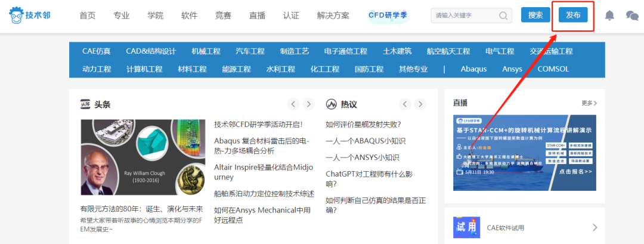Viewport: 644px width, 244px height.
Task: Select 航空航天工程 category
Action: [x=448, y=51]
